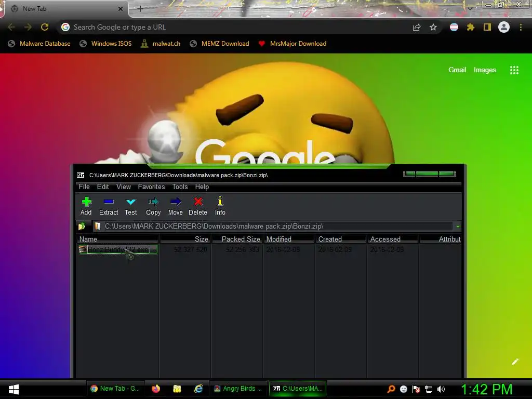Open the Chrome extensions puzzle icon
Viewport: 532px width, 399px height.
(471, 27)
